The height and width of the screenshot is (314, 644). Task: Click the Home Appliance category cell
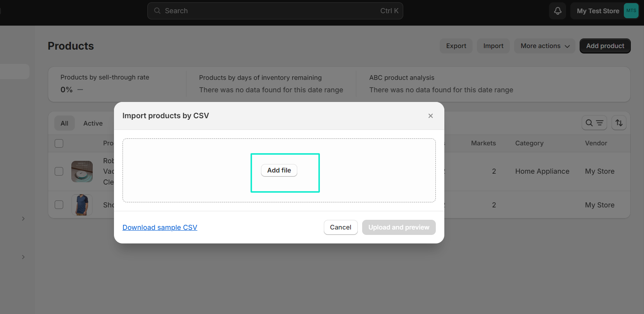pos(542,171)
